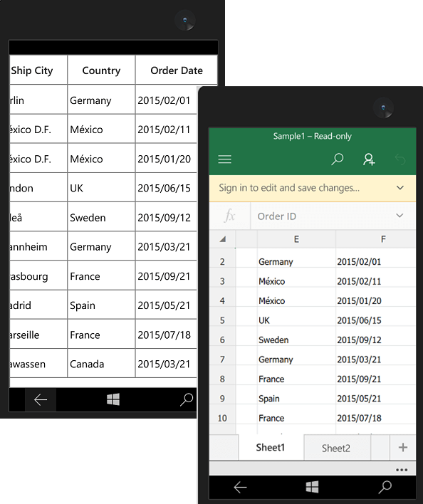Tap Sweden cell in the grid phone

click(x=101, y=217)
